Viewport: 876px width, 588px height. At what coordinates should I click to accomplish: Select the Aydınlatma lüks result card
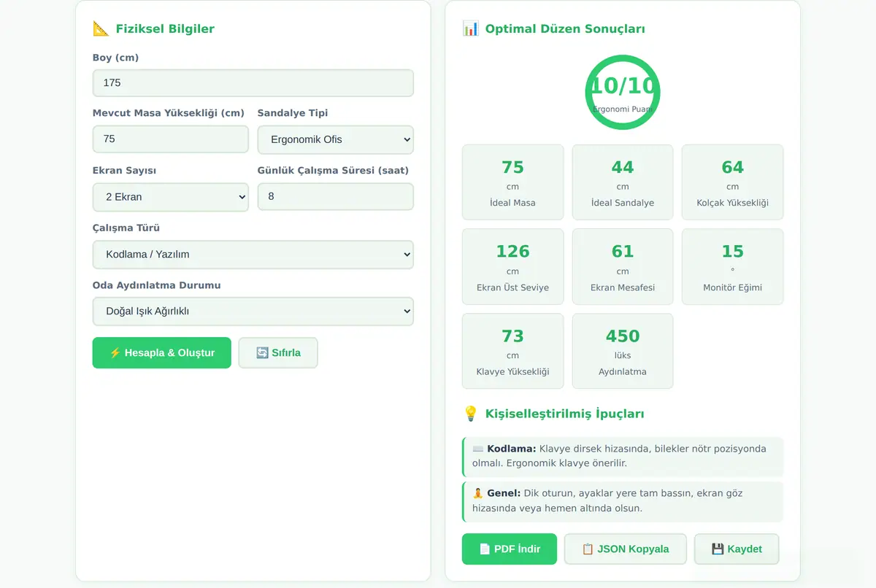click(623, 351)
